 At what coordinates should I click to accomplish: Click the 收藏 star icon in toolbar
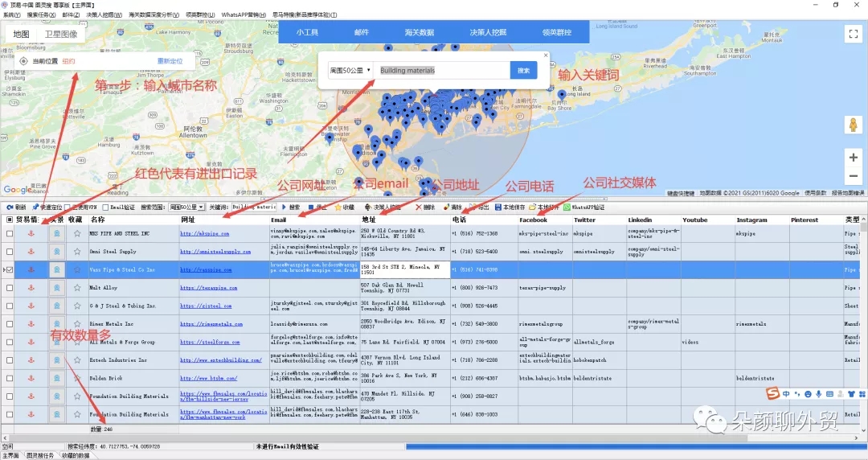click(338, 207)
